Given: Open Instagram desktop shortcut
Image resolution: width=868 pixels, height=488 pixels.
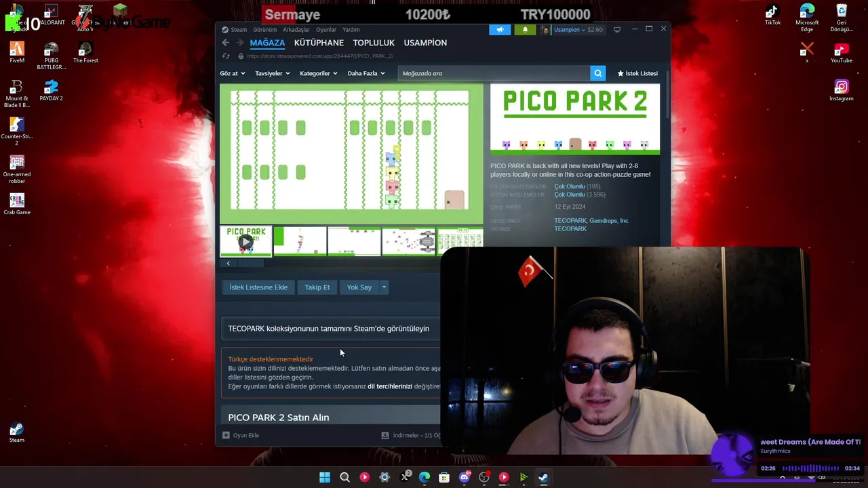Looking at the screenshot, I should (842, 90).
